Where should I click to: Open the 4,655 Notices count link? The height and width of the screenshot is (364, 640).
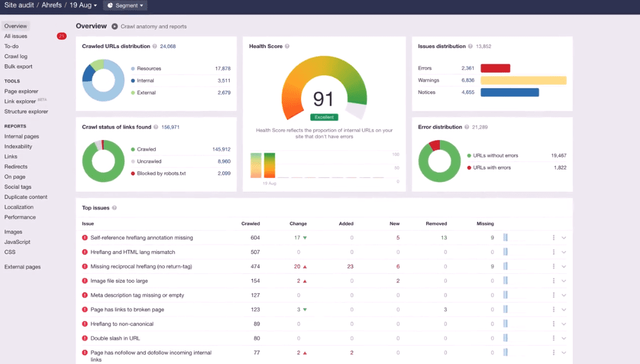click(468, 93)
